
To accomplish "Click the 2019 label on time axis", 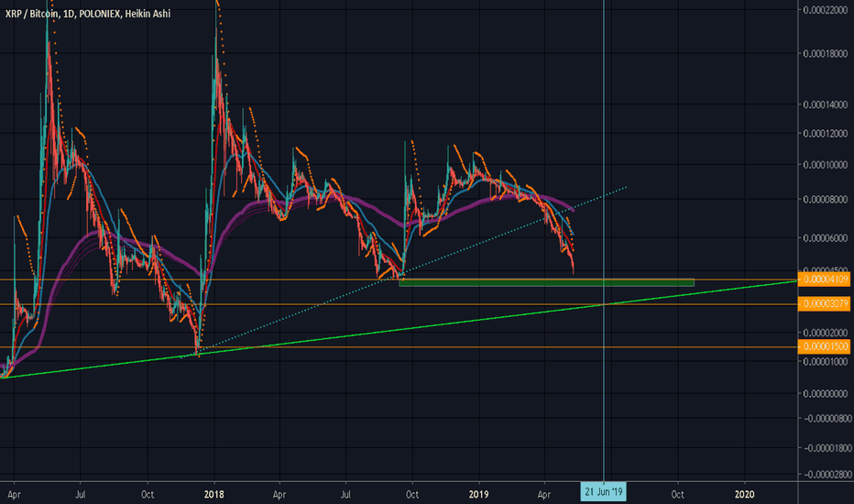I will click(x=478, y=495).
